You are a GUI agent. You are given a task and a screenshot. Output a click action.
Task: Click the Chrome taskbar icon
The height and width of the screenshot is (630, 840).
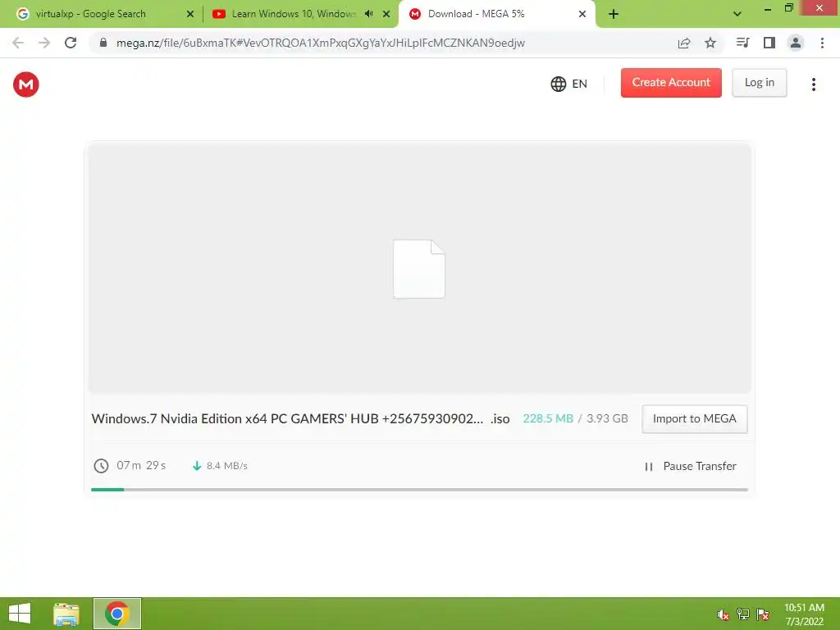[116, 614]
